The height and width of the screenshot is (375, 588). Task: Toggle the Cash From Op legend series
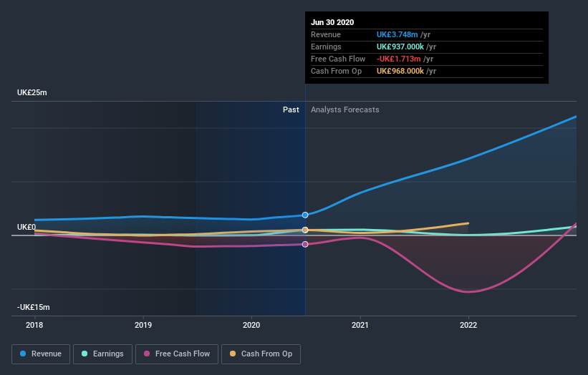point(261,354)
